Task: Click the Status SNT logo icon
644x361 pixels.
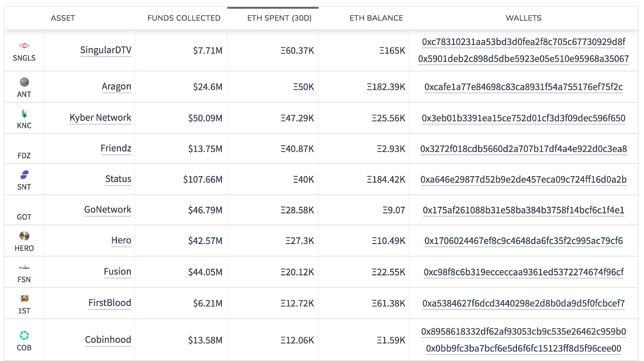Action: click(x=24, y=175)
